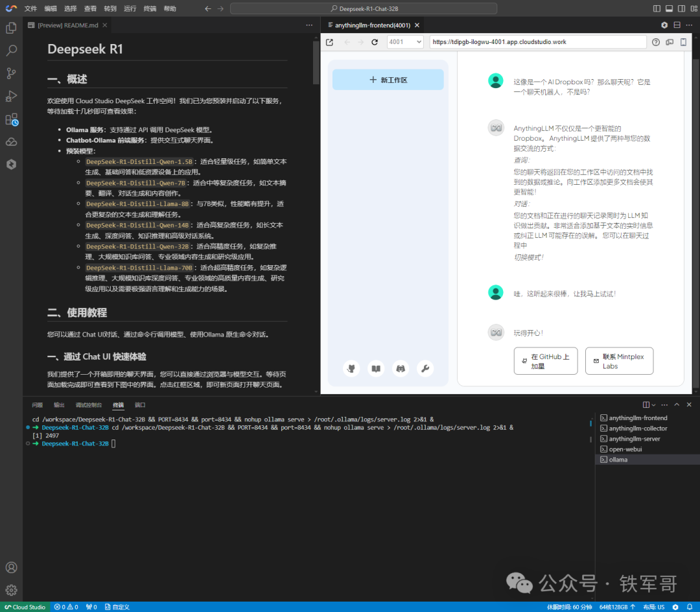
Task: Switch to the 问题 panel tab
Action: tap(38, 405)
